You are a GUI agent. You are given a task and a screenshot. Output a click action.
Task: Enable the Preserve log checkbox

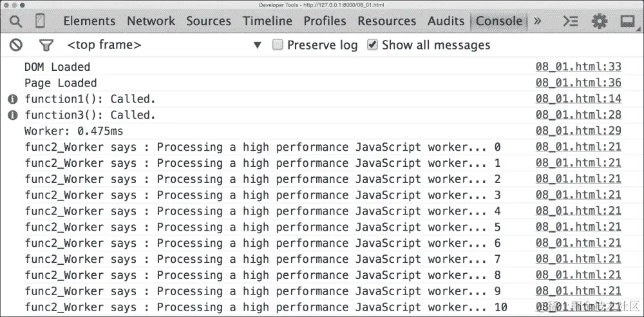tap(278, 45)
